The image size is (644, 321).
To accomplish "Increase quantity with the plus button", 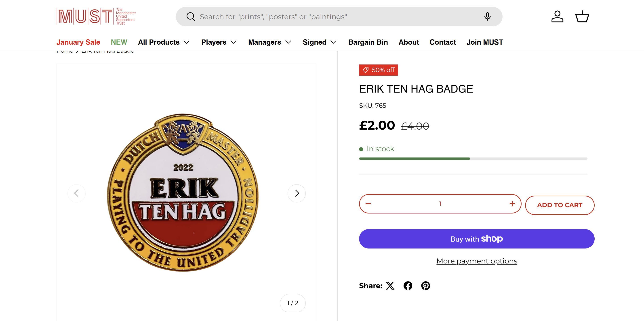I will tap(512, 204).
